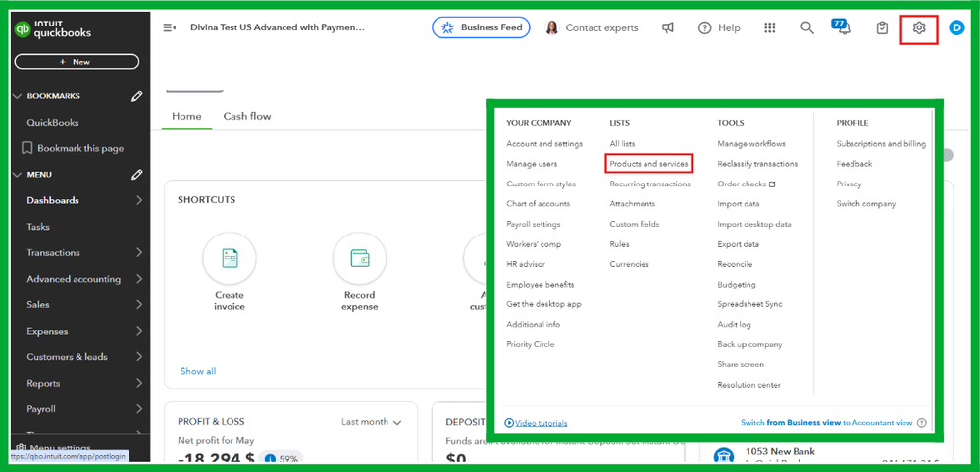Screen dimensions: 980x472
Task: Edit bookmarks with the pencil icon
Action: [137, 96]
